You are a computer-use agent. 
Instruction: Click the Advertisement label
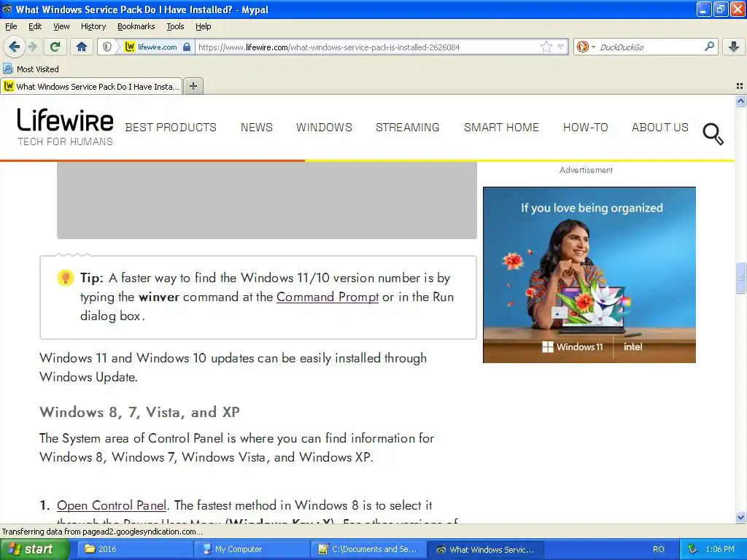pyautogui.click(x=586, y=170)
